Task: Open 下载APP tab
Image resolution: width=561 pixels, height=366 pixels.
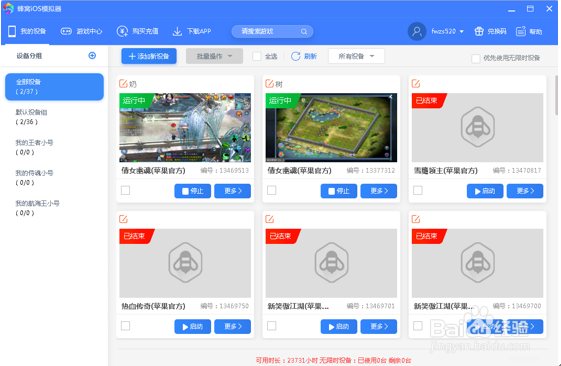Action: coord(192,31)
